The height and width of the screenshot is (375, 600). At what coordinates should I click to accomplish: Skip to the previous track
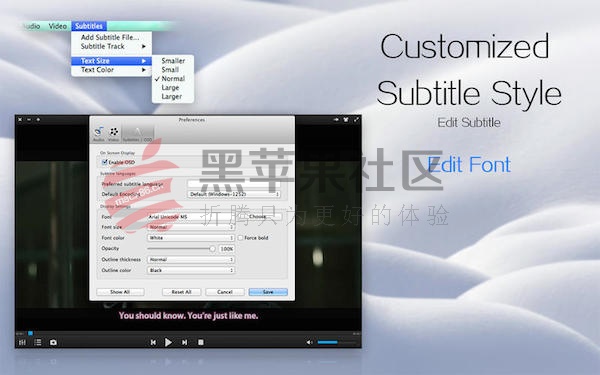pos(153,342)
